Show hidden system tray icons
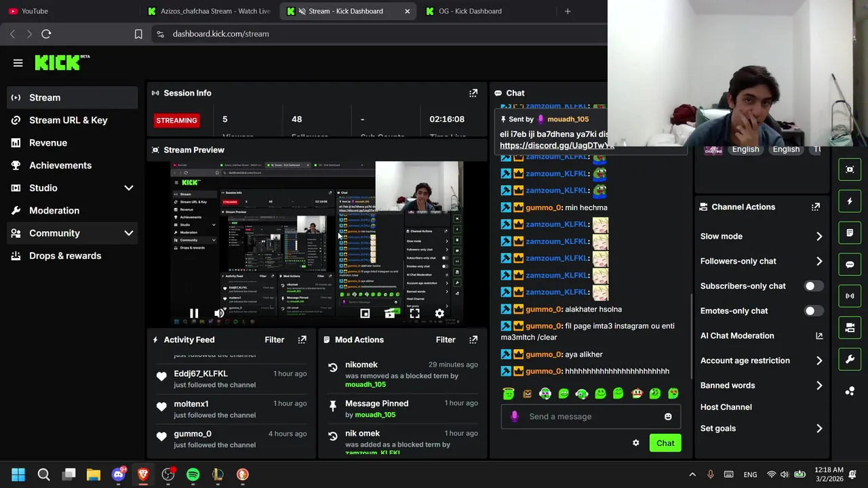This screenshot has width=868, height=488. click(x=692, y=474)
